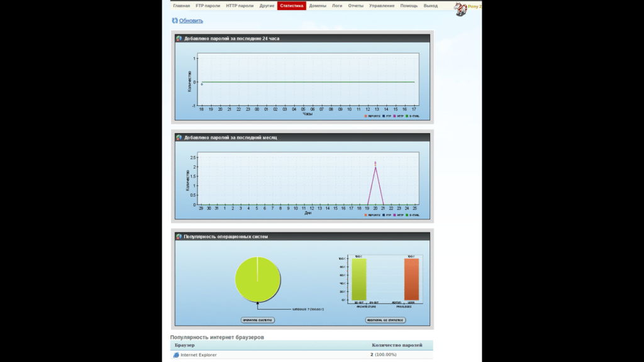Screen dimensions: 644x362
Task: Go to the Отчеты page
Action: 356,6
